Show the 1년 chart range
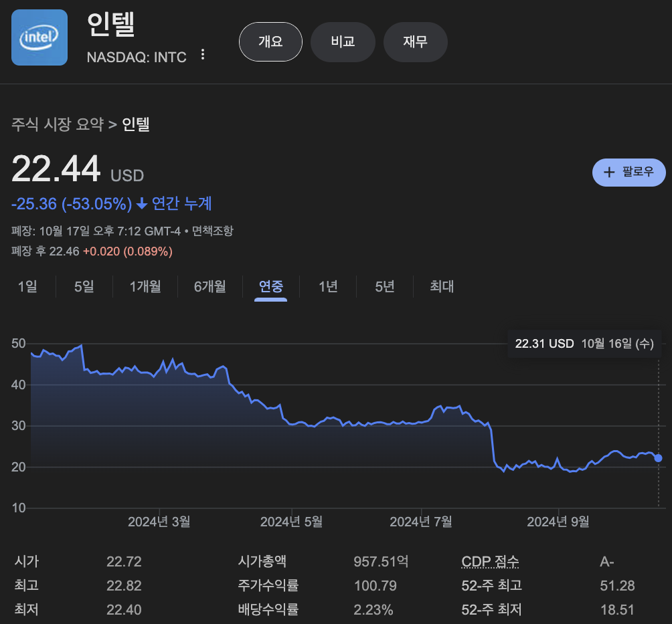 tap(328, 286)
